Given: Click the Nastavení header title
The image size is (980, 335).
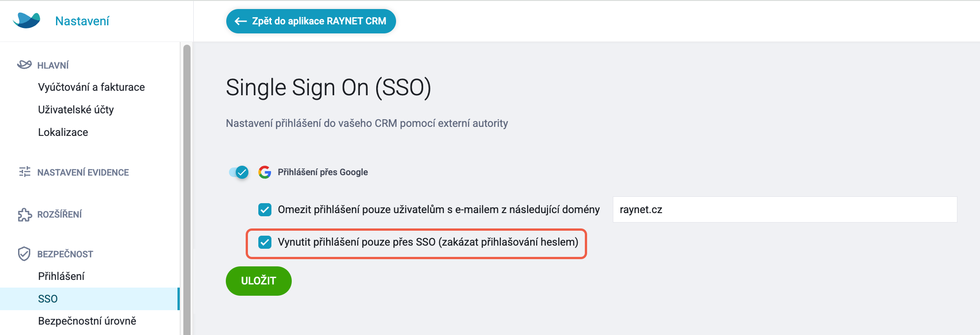Looking at the screenshot, I should click(82, 21).
